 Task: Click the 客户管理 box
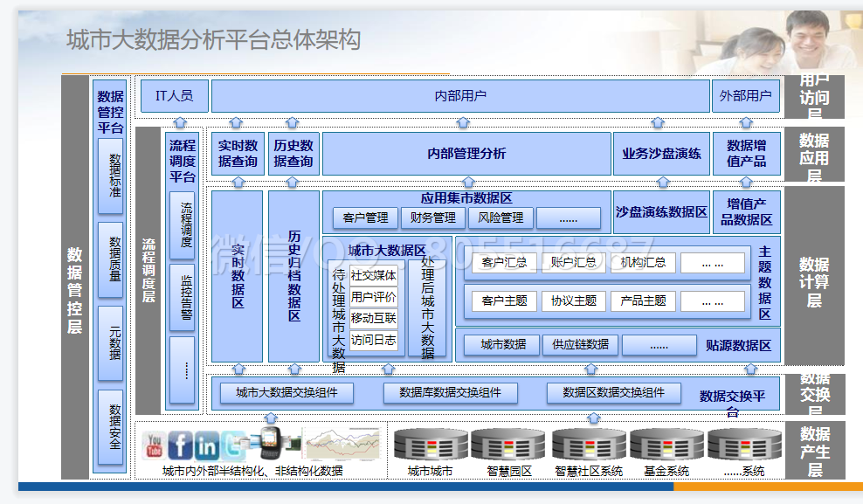coord(365,217)
